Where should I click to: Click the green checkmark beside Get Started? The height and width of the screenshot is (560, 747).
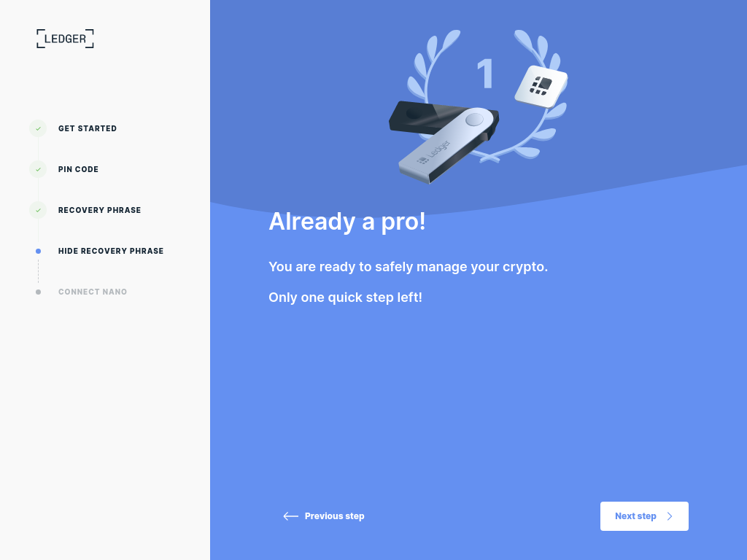[38, 128]
